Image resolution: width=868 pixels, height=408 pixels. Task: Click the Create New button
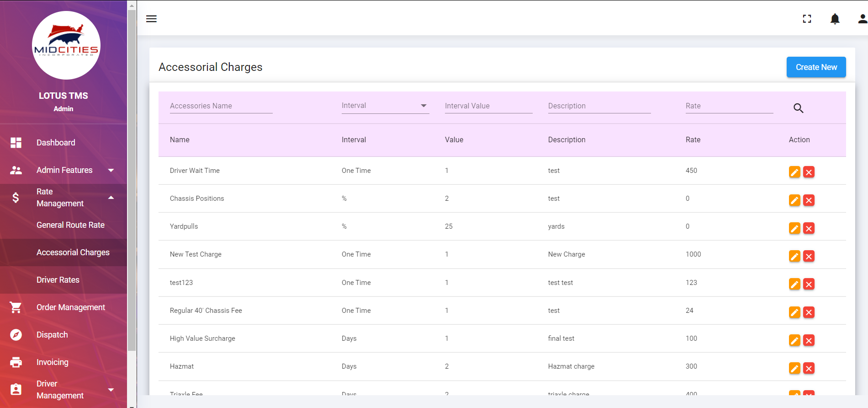[816, 67]
